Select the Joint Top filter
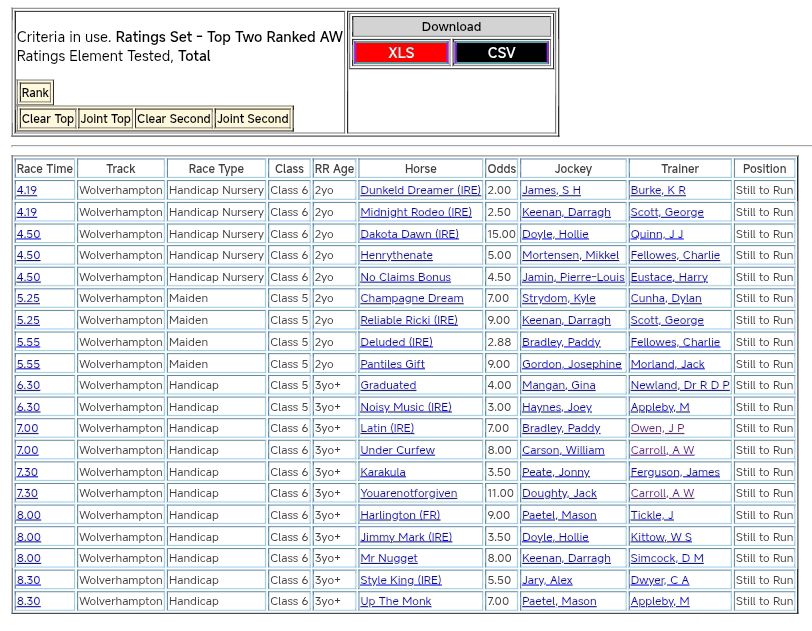 tap(106, 119)
